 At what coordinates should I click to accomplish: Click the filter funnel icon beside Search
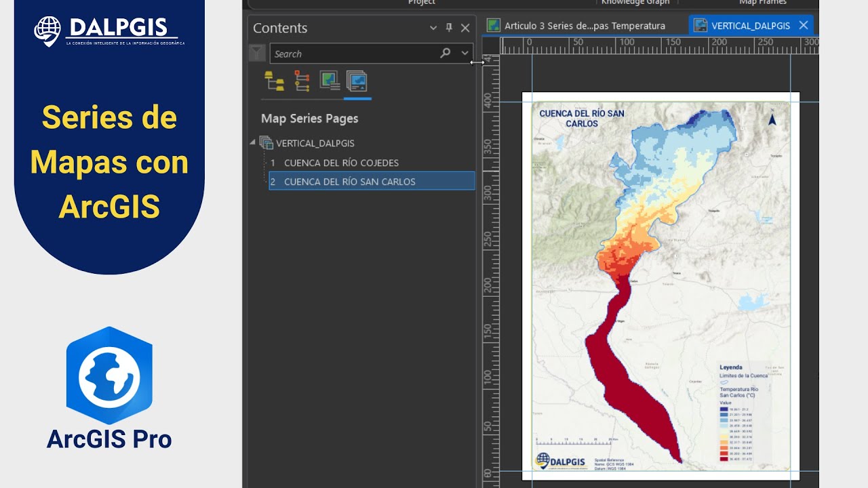pos(257,53)
